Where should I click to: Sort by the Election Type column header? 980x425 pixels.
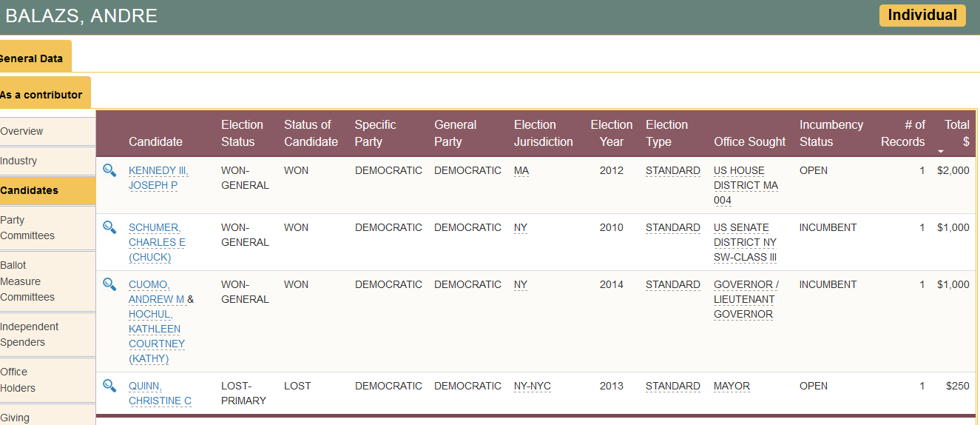click(x=666, y=133)
